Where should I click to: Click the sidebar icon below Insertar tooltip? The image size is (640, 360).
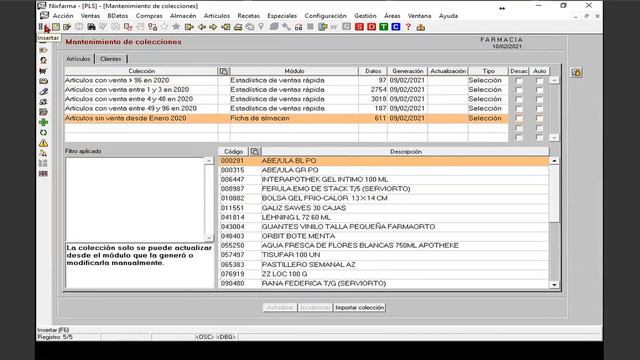(43, 50)
